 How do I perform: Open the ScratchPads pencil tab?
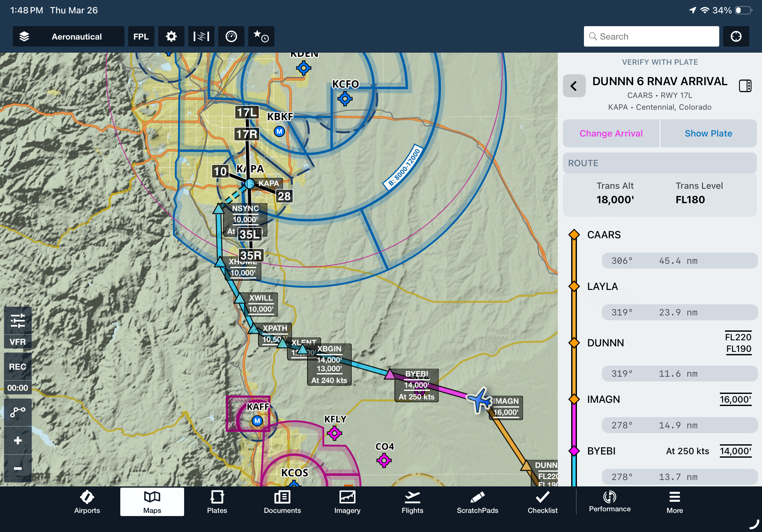point(477,502)
